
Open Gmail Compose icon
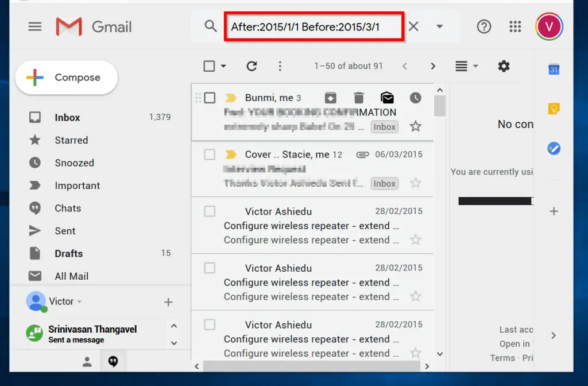(x=35, y=78)
